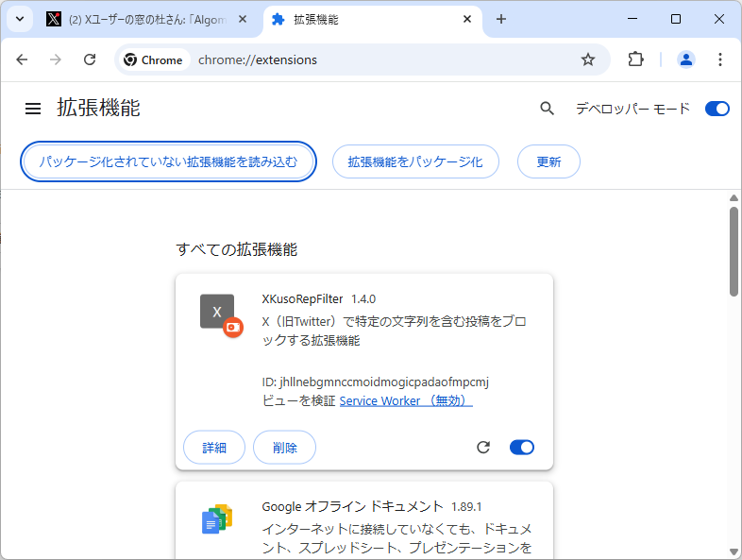The image size is (742, 560).
Task: Go back to previous page
Action: click(x=22, y=59)
